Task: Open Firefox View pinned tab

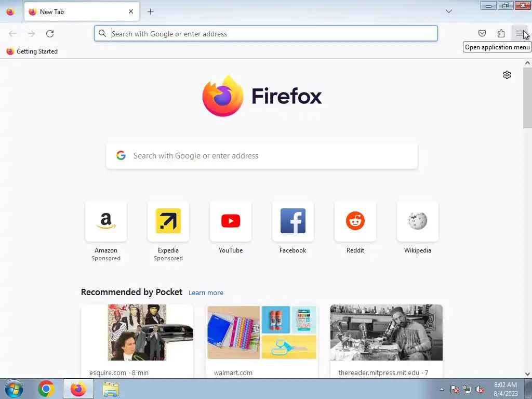Action: [x=10, y=12]
